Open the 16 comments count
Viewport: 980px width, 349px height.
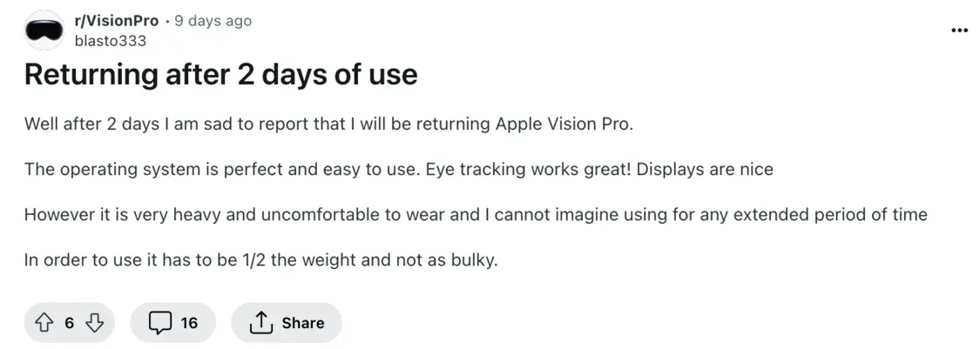pyautogui.click(x=189, y=323)
